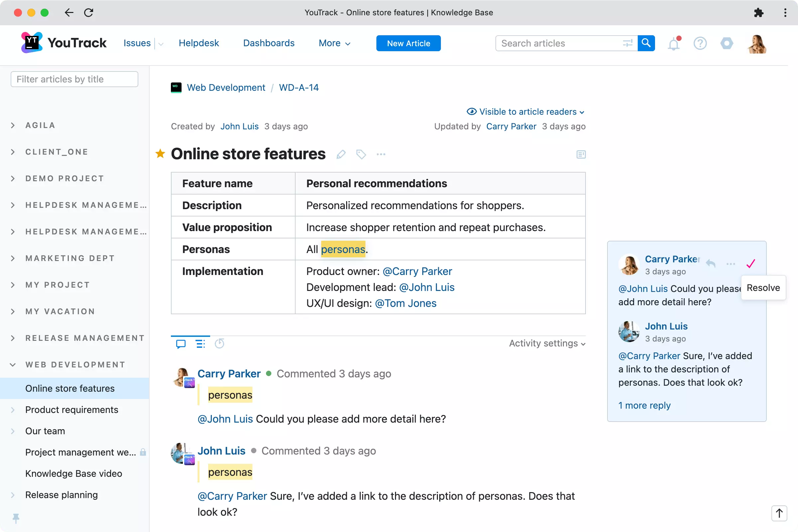Click the three-dot overflow menu on article

pos(381,155)
